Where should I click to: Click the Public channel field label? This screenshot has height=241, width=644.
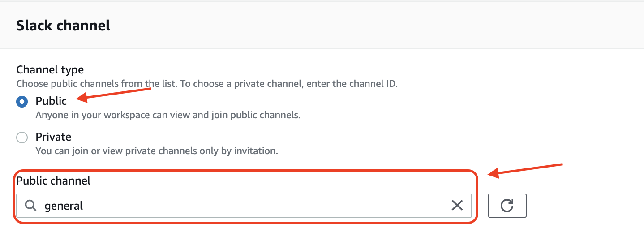53,181
